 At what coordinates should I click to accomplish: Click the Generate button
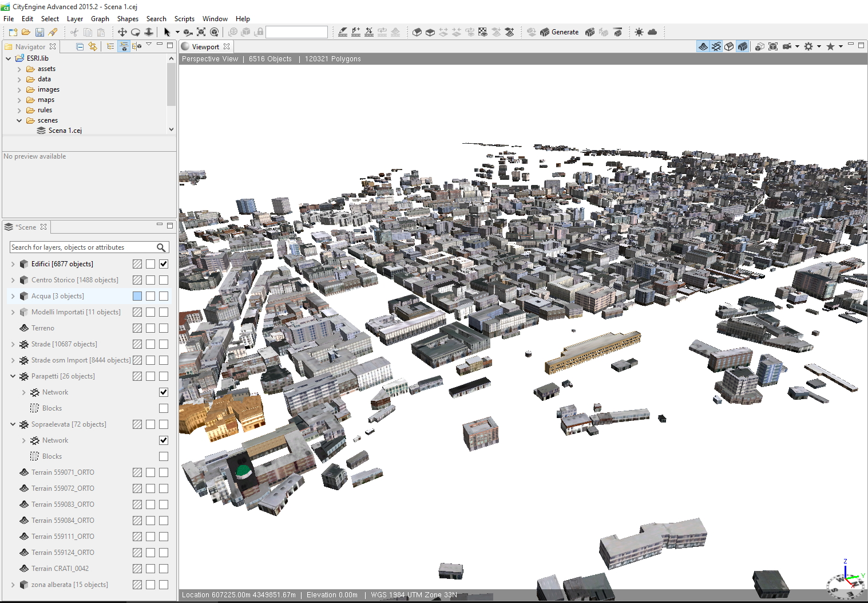pyautogui.click(x=560, y=32)
